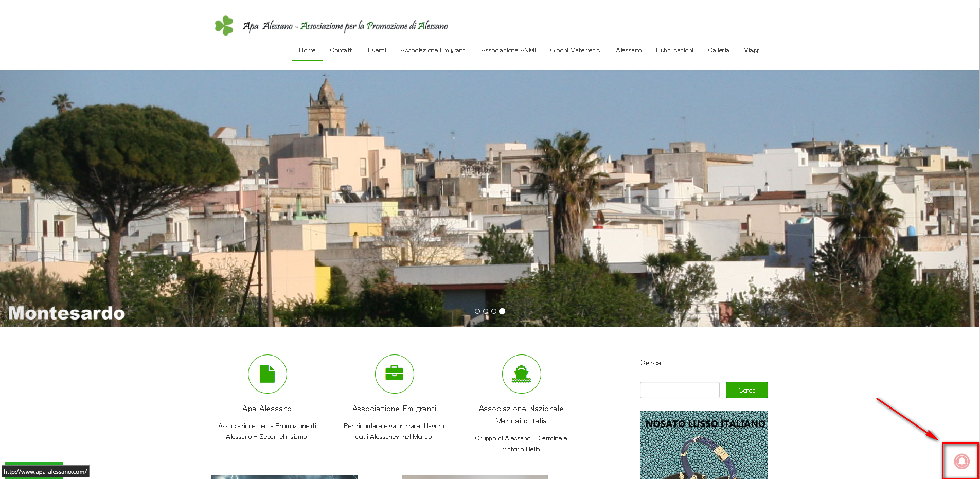Click in the Cerca search field

point(680,390)
